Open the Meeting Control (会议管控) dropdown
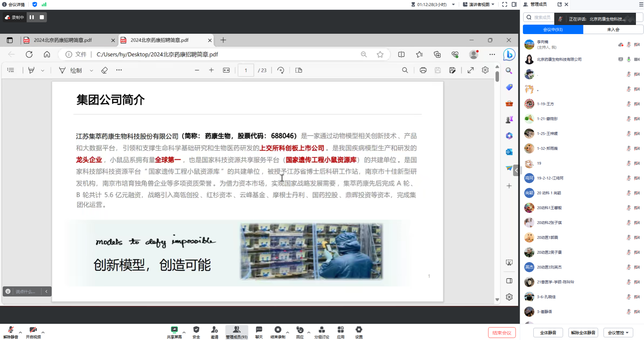 [x=618, y=333]
